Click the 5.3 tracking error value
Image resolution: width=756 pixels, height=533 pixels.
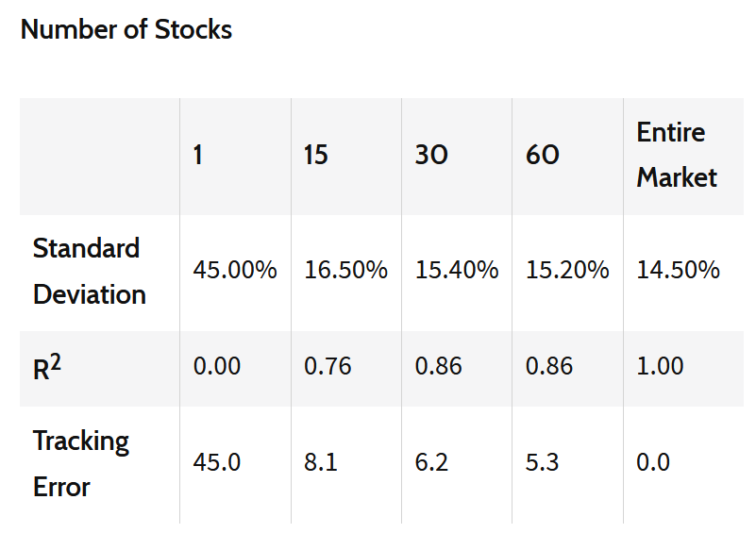[x=542, y=462]
